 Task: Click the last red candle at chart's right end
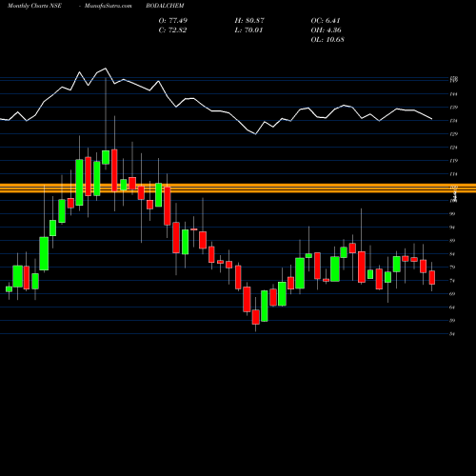pos(432,277)
